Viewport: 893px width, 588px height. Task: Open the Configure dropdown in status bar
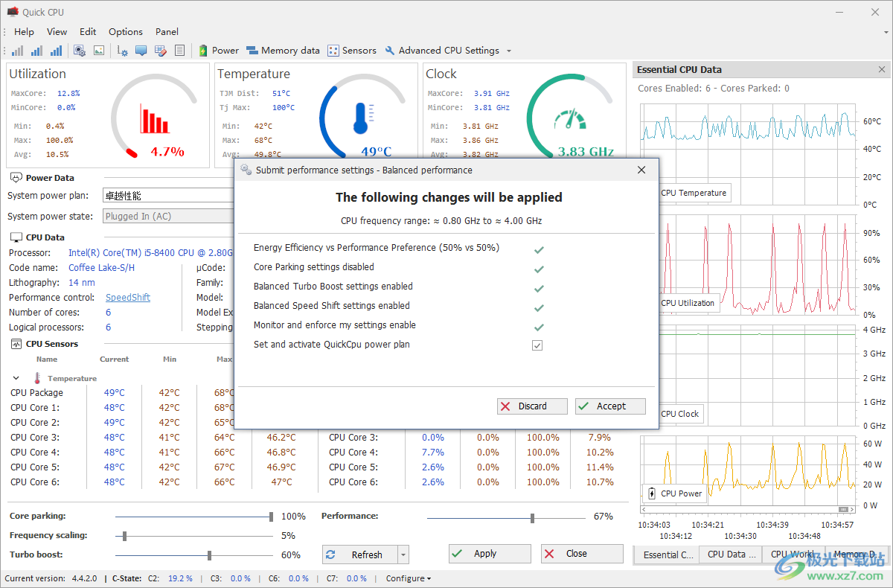pos(408,578)
